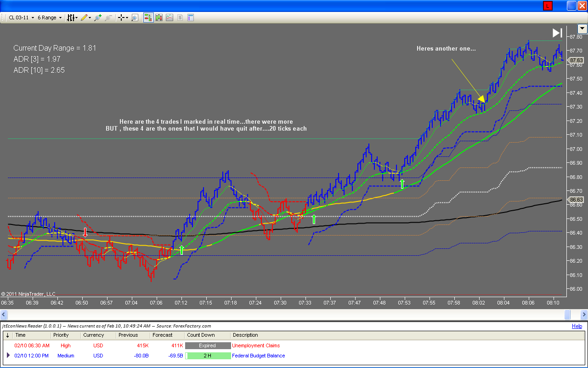Sort news by Forecast column header
The height and width of the screenshot is (368, 588).
(167, 335)
